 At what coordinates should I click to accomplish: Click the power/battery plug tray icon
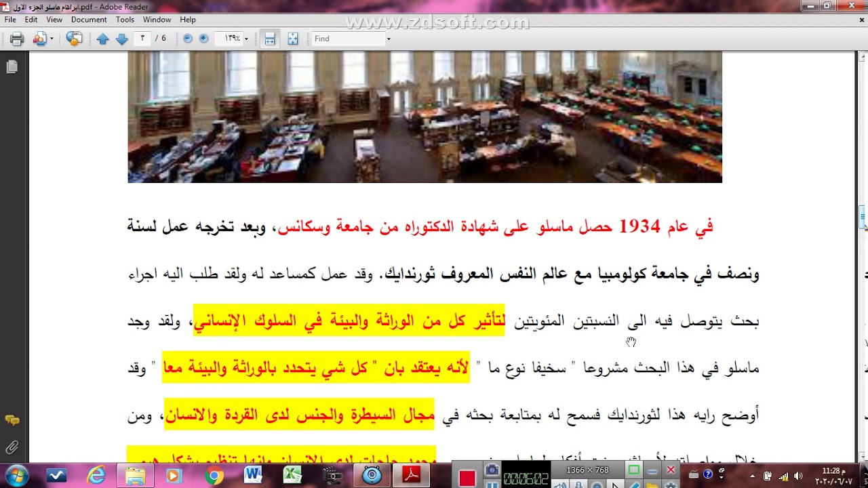click(x=767, y=476)
